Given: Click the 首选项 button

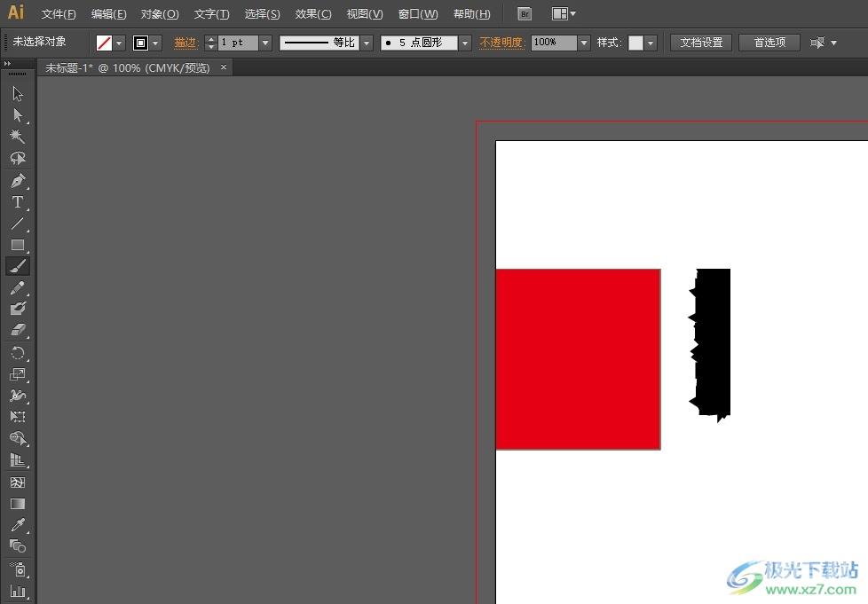Looking at the screenshot, I should pyautogui.click(x=769, y=43).
